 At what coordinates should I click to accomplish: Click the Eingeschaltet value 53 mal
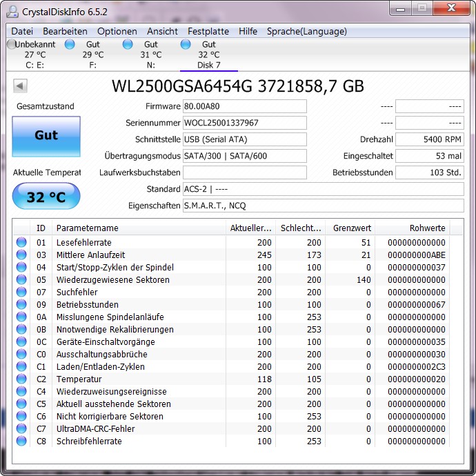[430, 156]
